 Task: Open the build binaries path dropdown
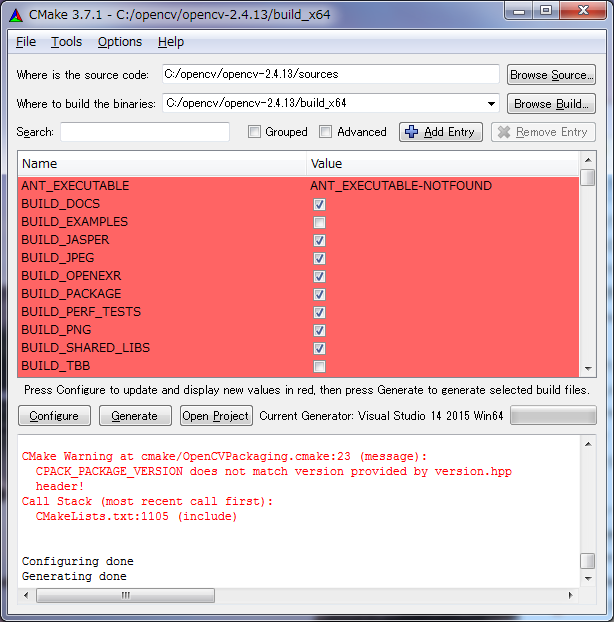click(491, 104)
